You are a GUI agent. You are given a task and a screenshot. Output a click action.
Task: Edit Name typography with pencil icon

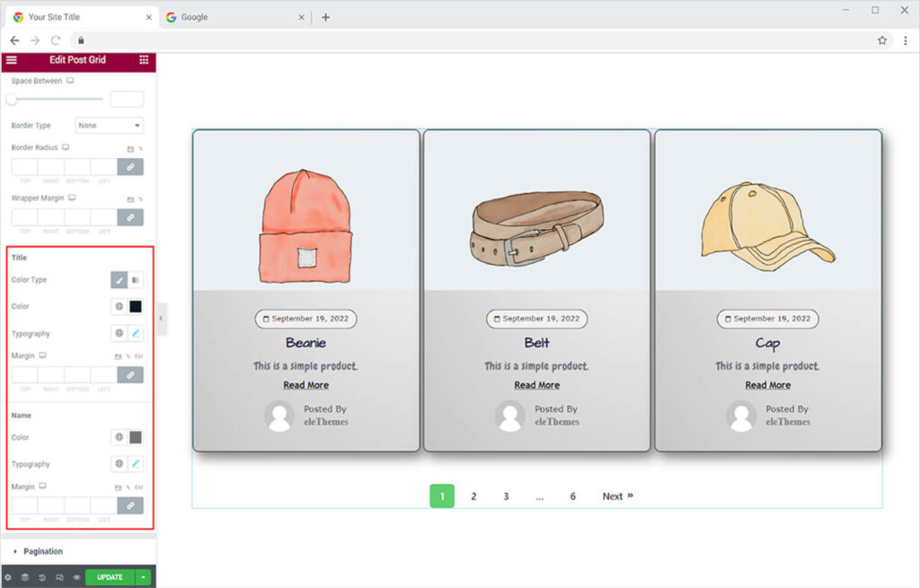(x=136, y=464)
